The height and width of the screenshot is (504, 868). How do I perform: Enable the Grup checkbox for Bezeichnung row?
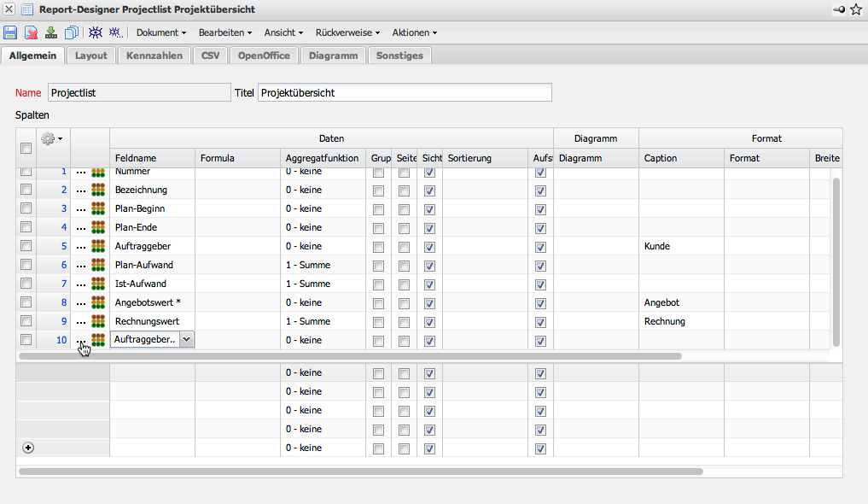click(x=378, y=190)
